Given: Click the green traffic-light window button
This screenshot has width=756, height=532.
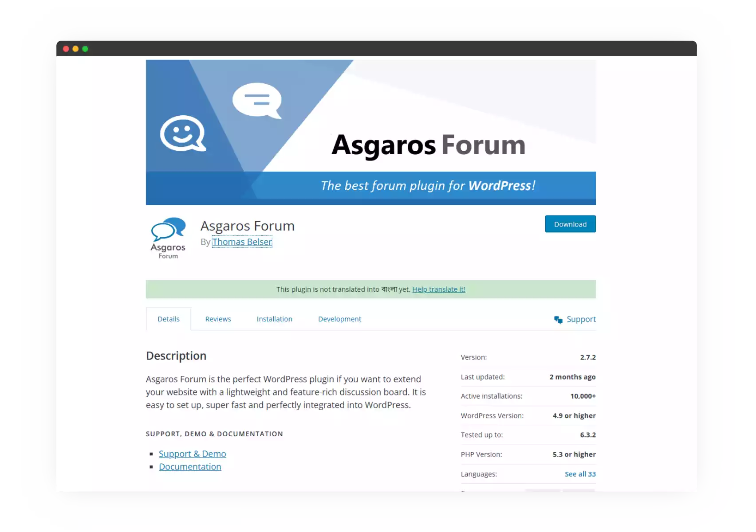Looking at the screenshot, I should click(85, 49).
